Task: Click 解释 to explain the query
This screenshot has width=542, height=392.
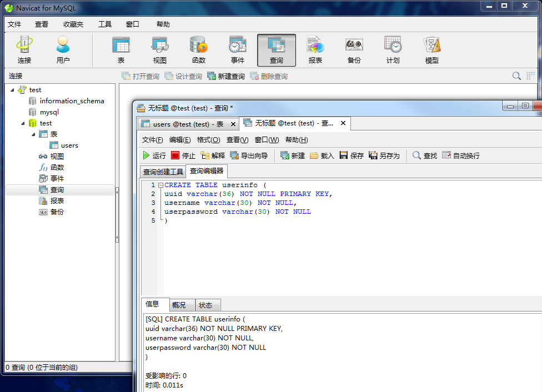Action: click(x=213, y=155)
